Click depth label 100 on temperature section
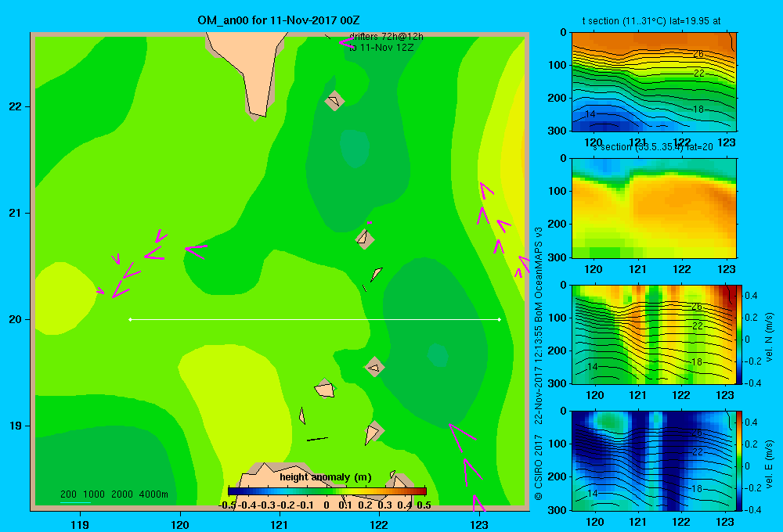Viewport: 783px width, 532px height. (x=557, y=66)
